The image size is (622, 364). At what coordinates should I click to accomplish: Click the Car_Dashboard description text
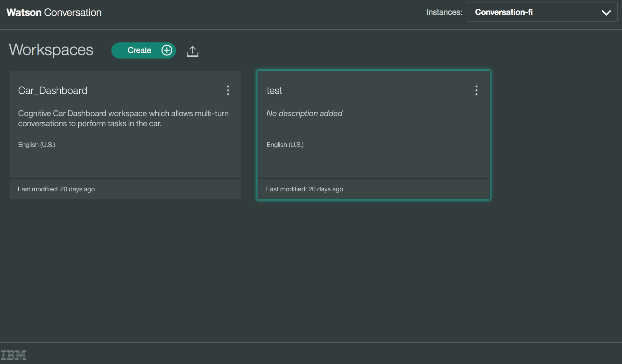pos(123,118)
